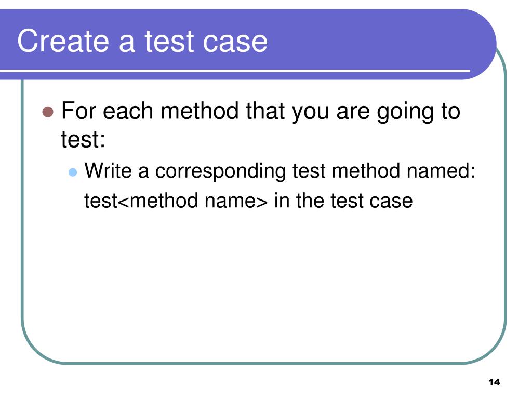Click the teal rounded frame border at bottom

pos(264,363)
